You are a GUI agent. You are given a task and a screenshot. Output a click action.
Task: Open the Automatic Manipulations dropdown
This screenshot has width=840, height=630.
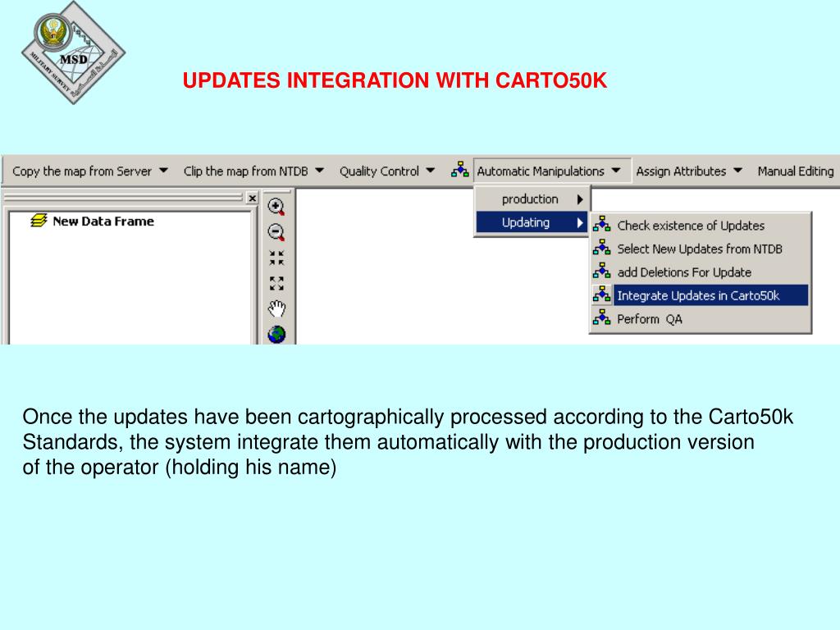tap(551, 171)
